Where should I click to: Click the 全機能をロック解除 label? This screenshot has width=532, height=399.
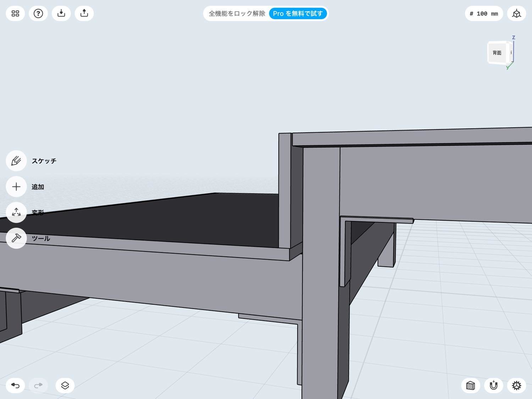click(x=237, y=13)
